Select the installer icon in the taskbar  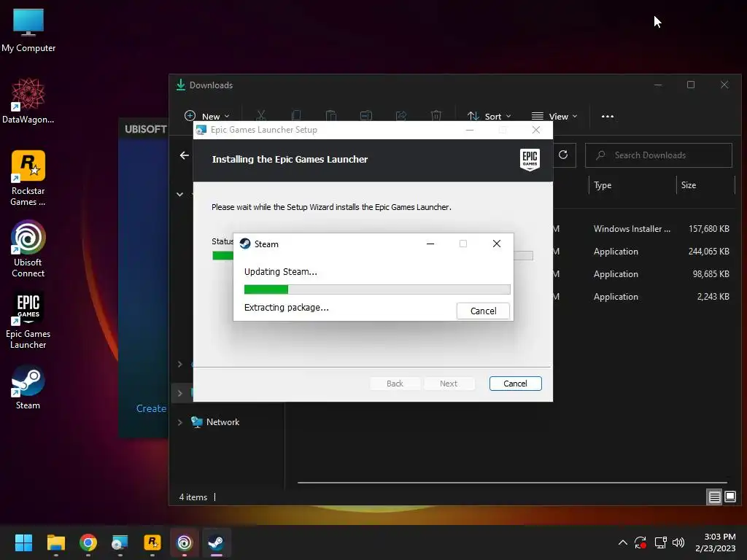[120, 542]
